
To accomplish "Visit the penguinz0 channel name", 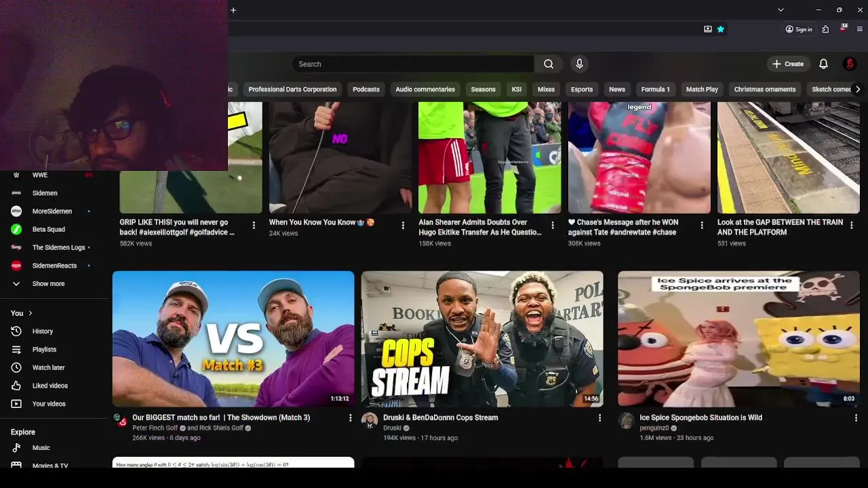I will coord(654,428).
